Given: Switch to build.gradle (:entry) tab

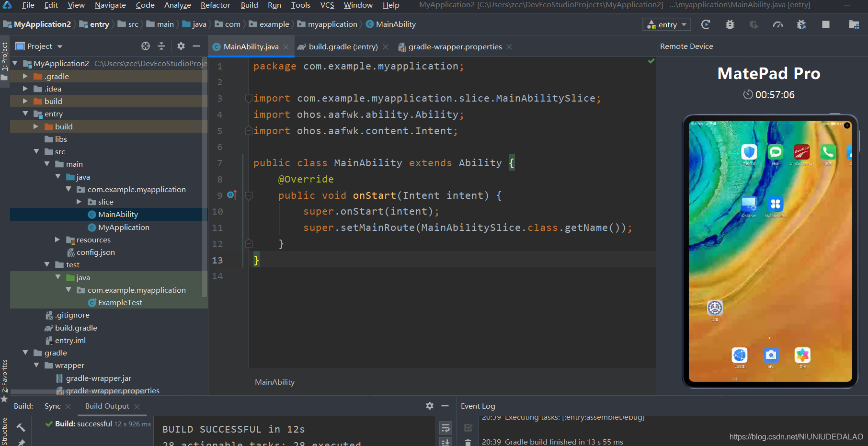Looking at the screenshot, I should [343, 46].
